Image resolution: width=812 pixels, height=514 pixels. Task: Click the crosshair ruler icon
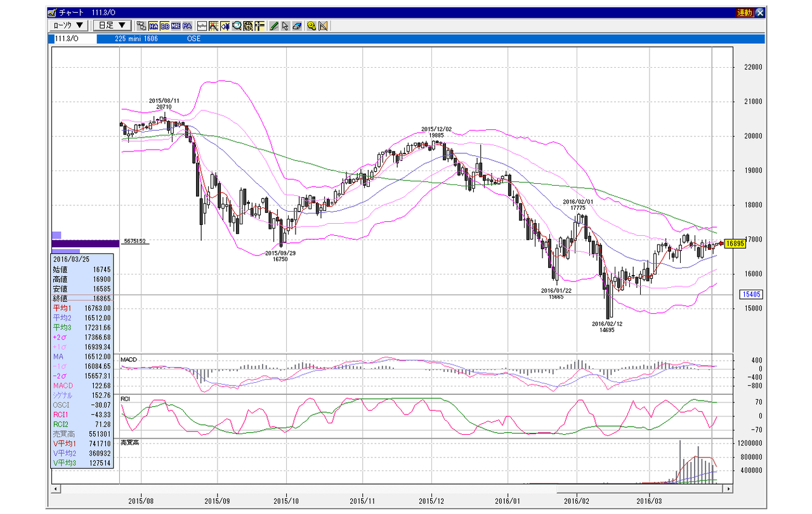259,26
